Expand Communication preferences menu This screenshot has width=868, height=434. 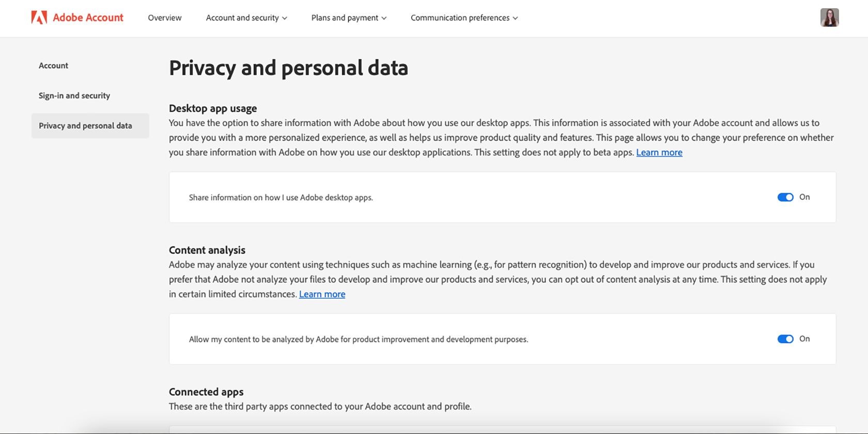(x=464, y=18)
